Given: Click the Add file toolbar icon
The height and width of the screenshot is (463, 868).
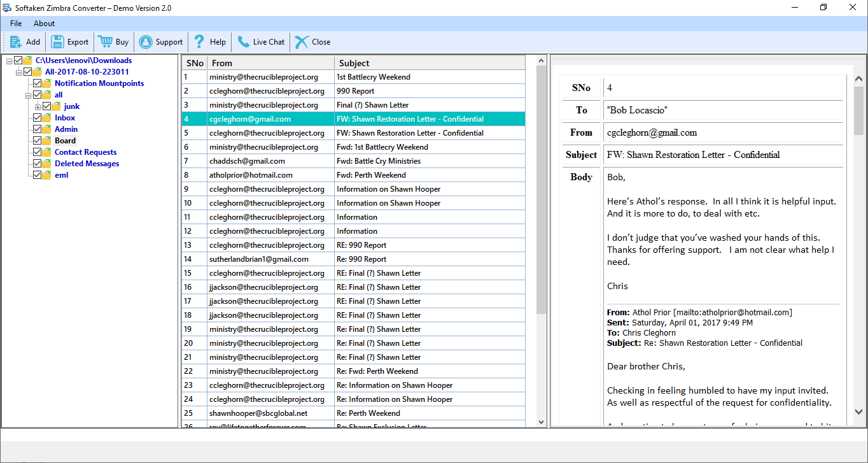Looking at the screenshot, I should pos(16,42).
